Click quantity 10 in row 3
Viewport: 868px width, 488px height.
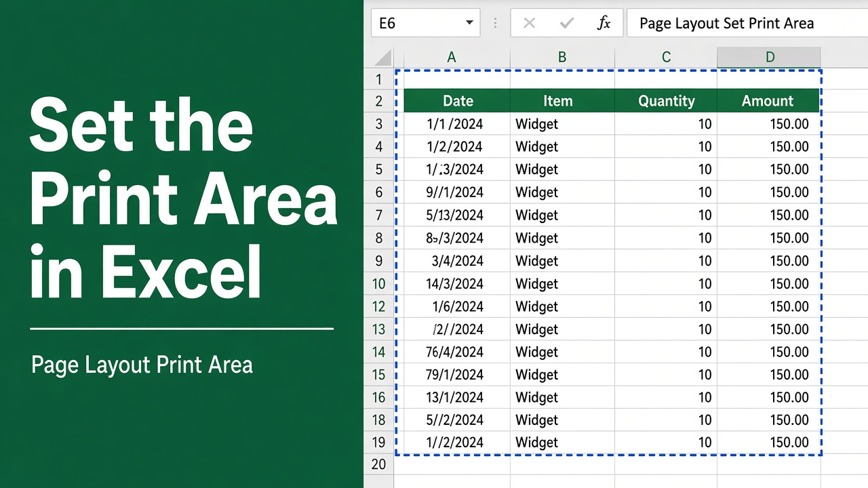[666, 124]
